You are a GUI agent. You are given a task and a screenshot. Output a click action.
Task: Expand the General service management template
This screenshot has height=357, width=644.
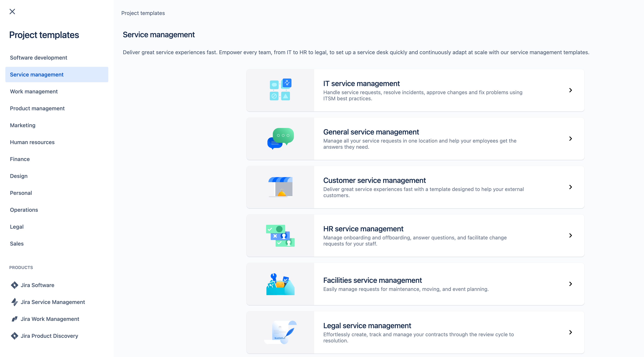coord(570,139)
